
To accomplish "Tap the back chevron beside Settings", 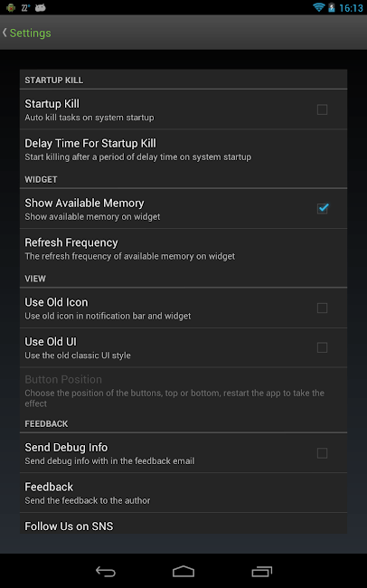I will coord(5,33).
